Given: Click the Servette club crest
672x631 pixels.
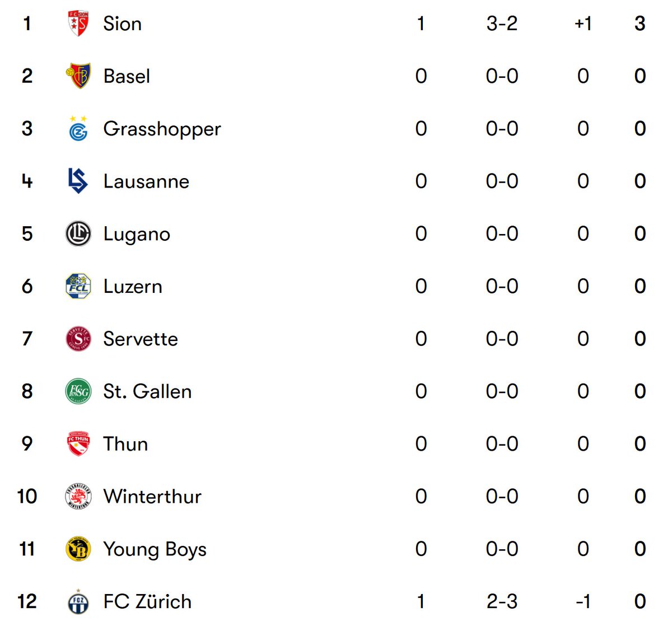Looking at the screenshot, I should coord(78,339).
